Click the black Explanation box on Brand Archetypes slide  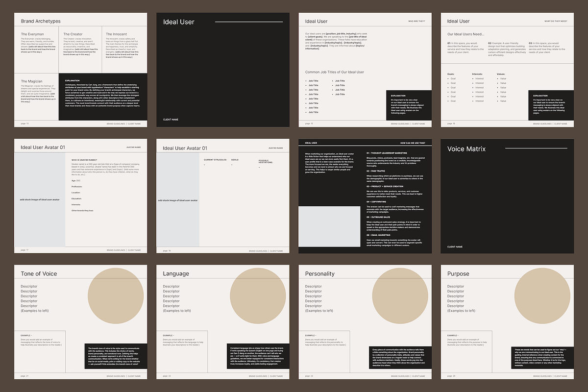[103, 97]
